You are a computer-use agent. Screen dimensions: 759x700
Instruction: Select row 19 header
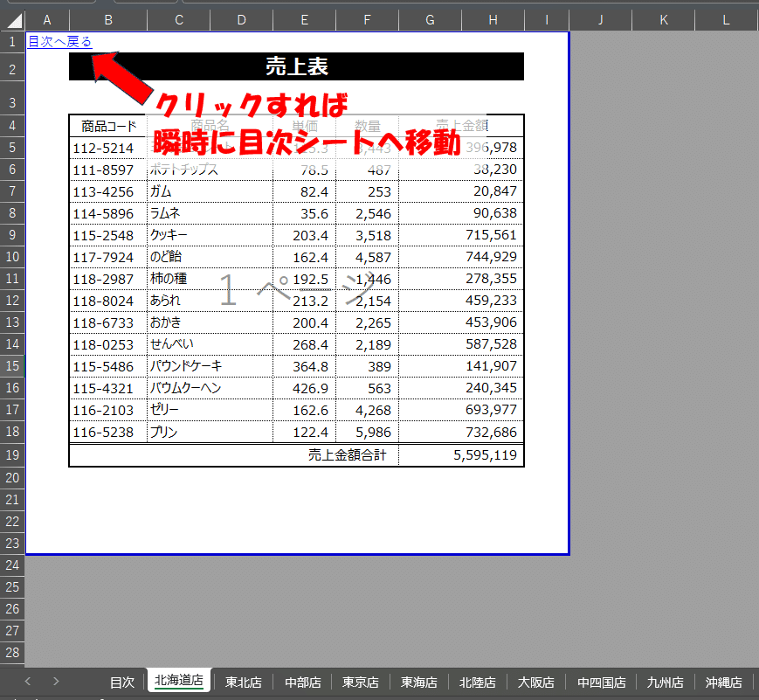coord(11,454)
